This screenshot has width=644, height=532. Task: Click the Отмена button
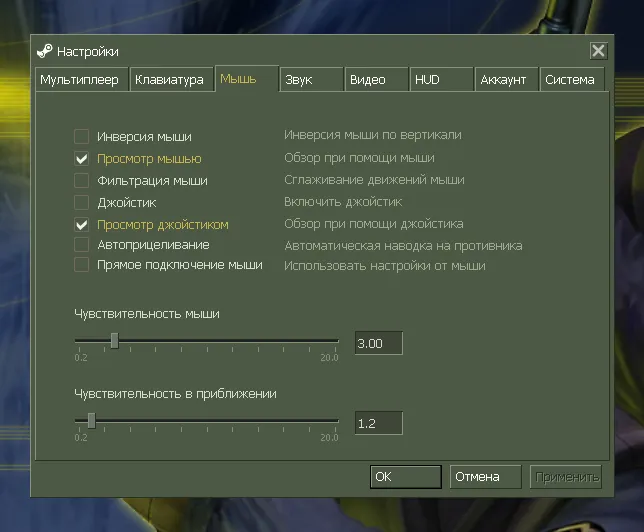coord(485,477)
